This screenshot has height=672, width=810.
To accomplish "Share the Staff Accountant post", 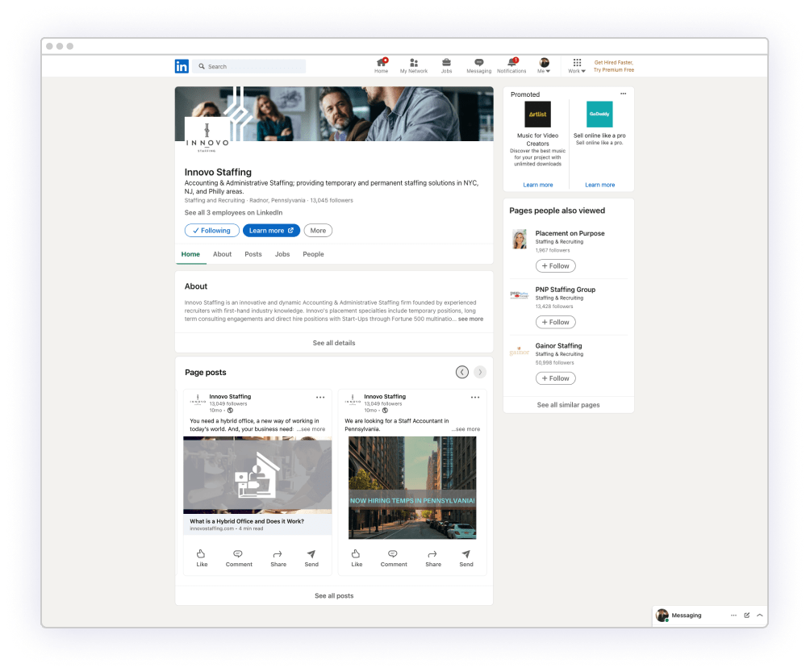I will 433,557.
